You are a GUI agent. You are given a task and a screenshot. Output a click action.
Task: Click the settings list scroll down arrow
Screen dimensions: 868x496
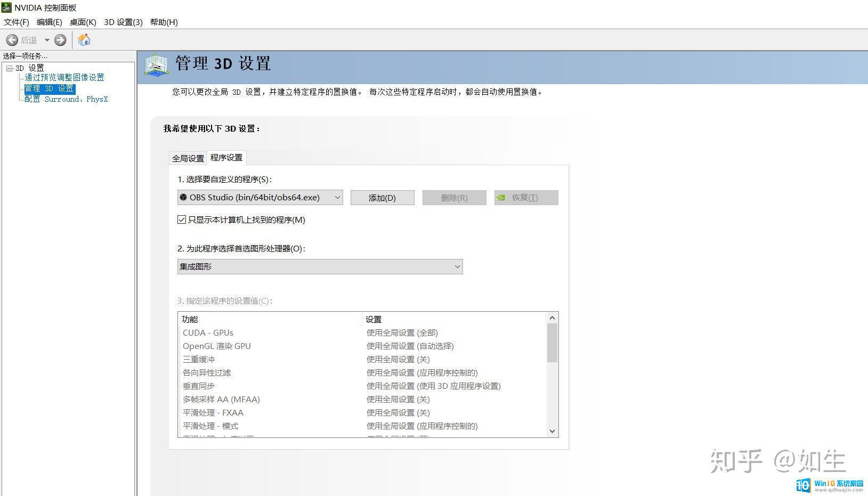[552, 431]
